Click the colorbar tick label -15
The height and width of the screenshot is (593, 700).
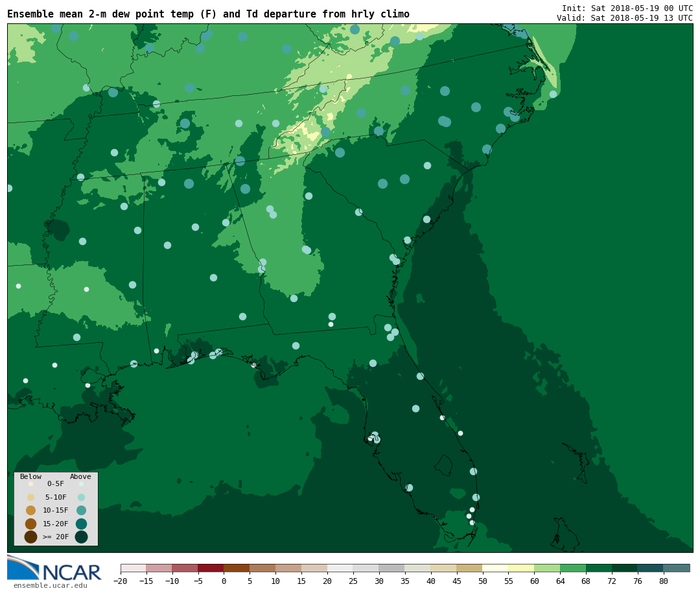pyautogui.click(x=146, y=581)
